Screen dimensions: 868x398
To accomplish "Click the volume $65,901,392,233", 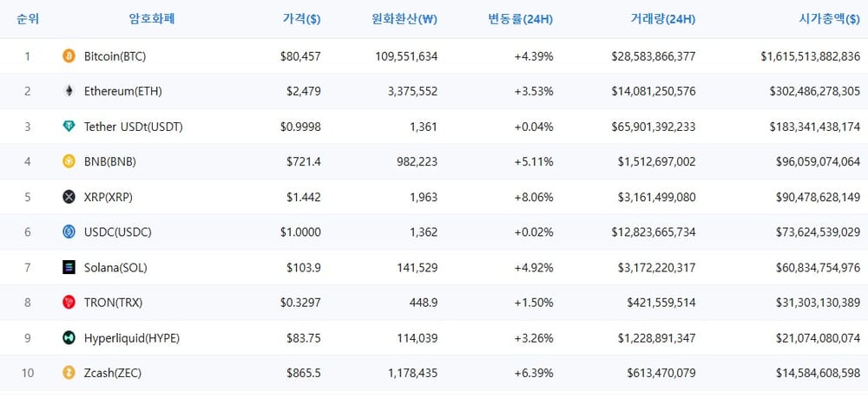I will click(x=654, y=127).
